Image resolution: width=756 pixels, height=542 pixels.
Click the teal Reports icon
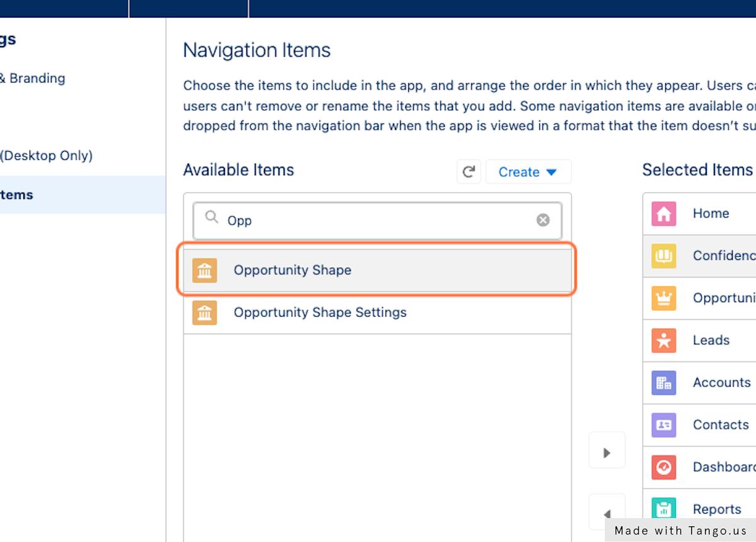tap(664, 509)
